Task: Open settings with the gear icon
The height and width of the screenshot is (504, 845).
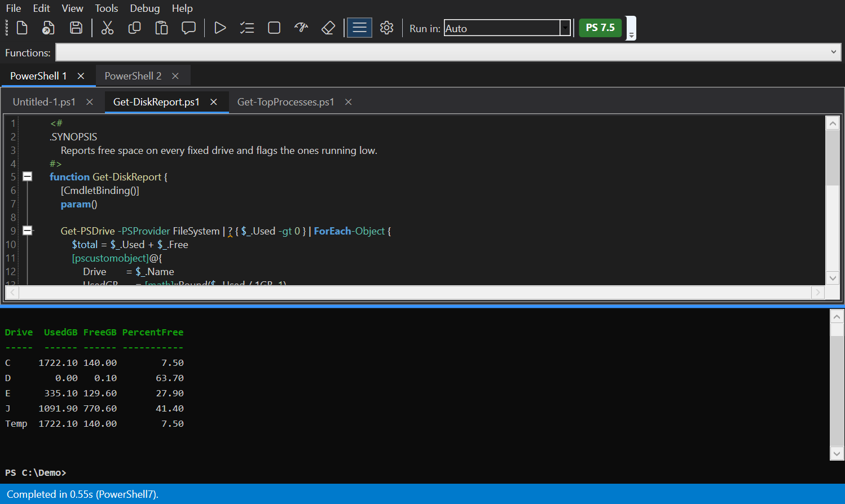Action: tap(386, 28)
